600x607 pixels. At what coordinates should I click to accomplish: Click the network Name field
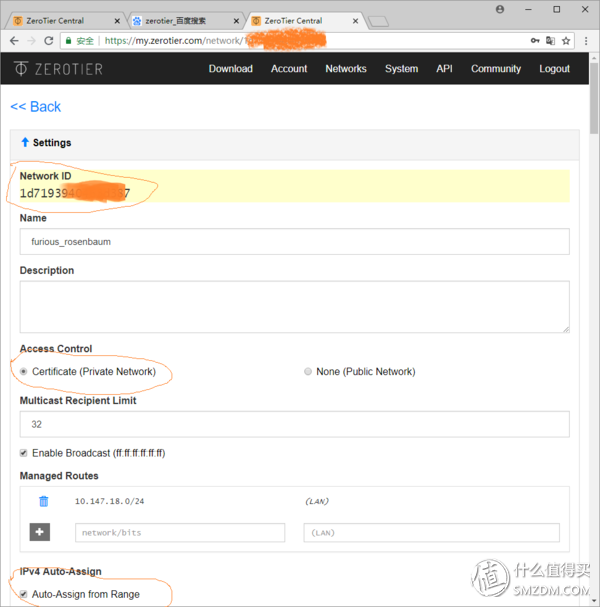295,242
